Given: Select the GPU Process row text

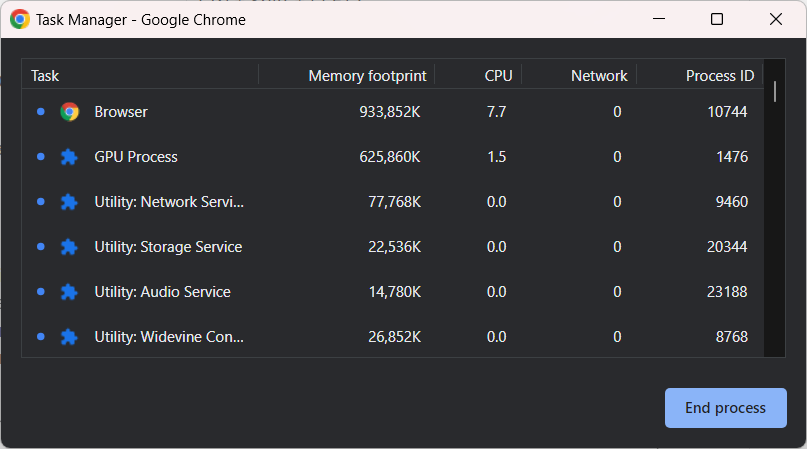Looking at the screenshot, I should pyautogui.click(x=136, y=157).
